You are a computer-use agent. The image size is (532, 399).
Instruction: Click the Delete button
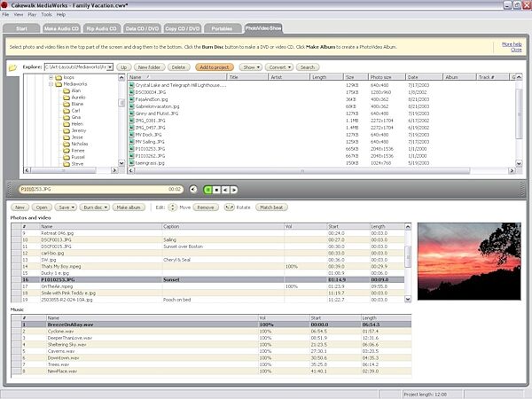point(178,67)
